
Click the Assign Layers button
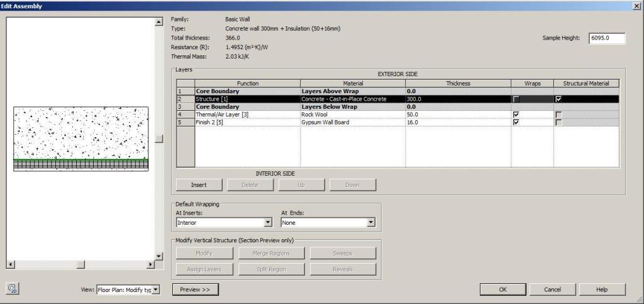coord(204,269)
